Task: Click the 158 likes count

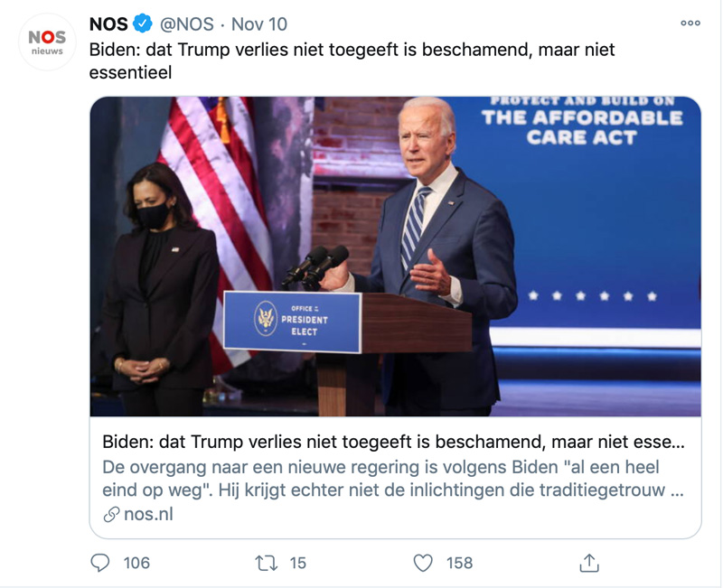Action: [459, 563]
